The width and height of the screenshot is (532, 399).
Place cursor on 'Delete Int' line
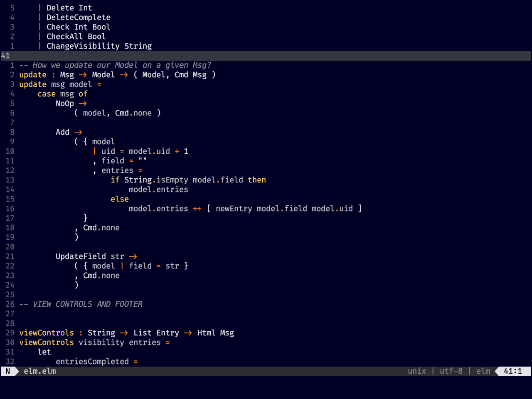pyautogui.click(x=69, y=8)
